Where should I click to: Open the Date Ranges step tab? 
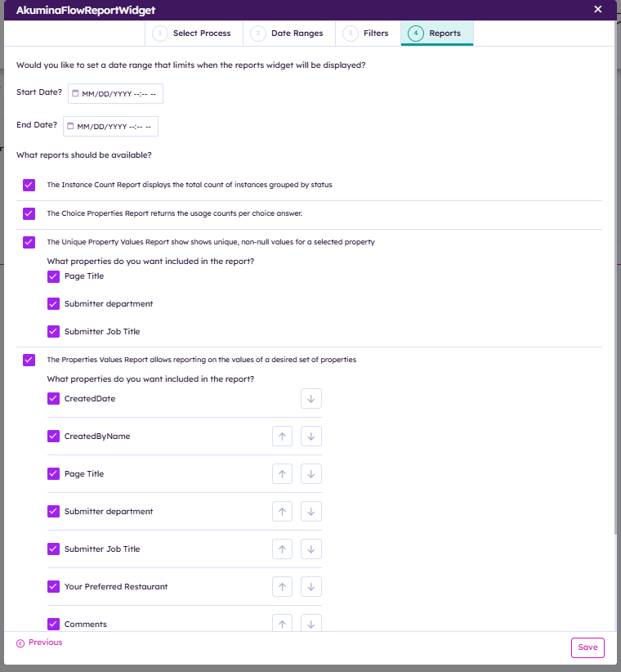tap(289, 34)
